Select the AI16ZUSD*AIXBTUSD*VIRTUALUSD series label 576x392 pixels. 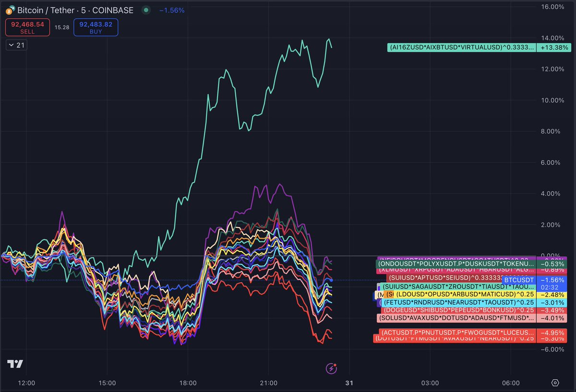point(462,48)
